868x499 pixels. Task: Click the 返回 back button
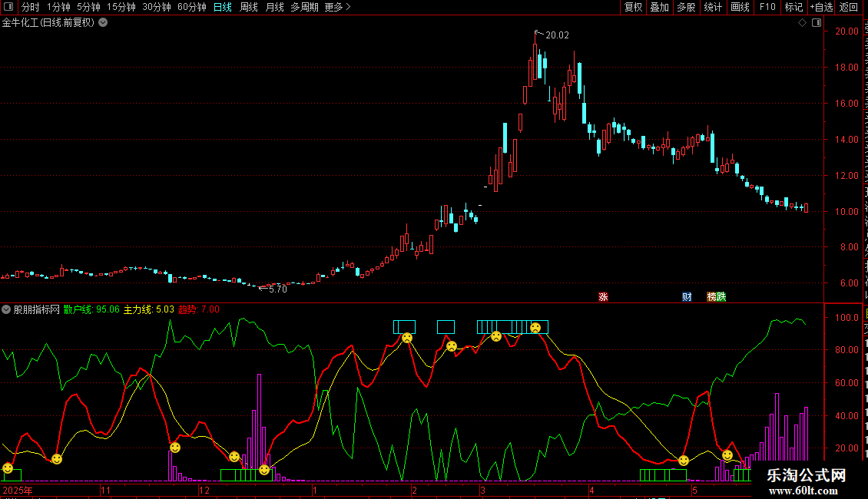pos(849,7)
